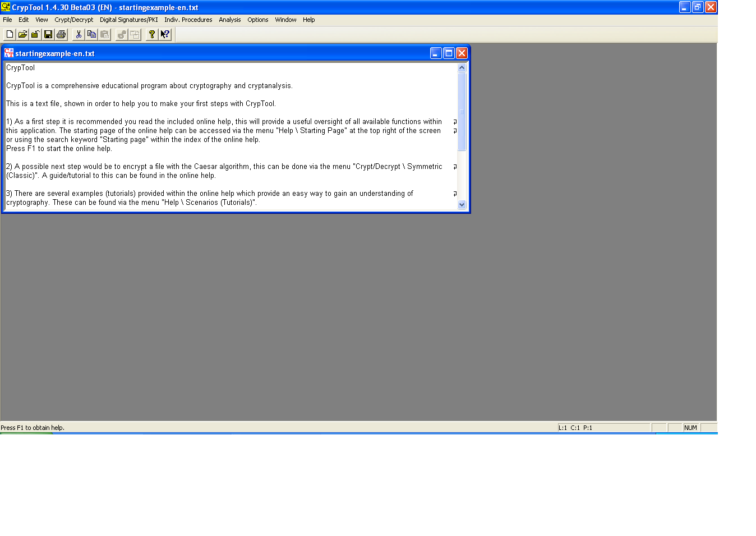Click the first line text "CrypTool"
The height and width of the screenshot is (536, 756).
point(20,68)
